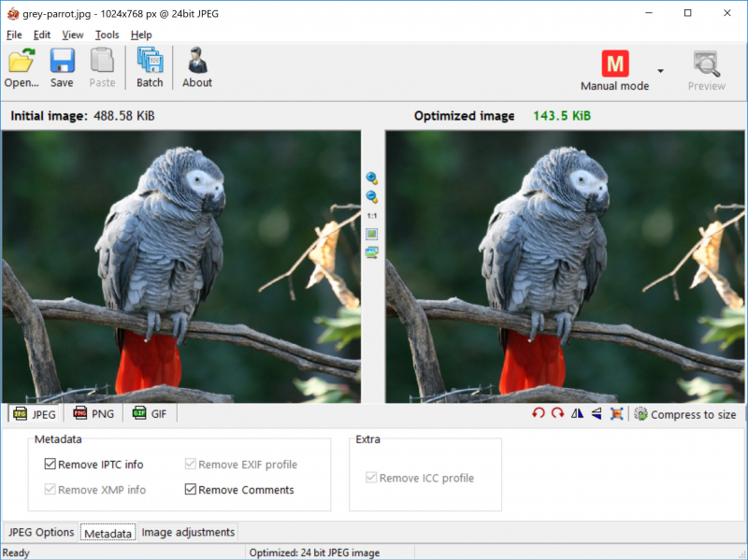748x560 pixels.
Task: Open the Tools menu
Action: coord(107,35)
